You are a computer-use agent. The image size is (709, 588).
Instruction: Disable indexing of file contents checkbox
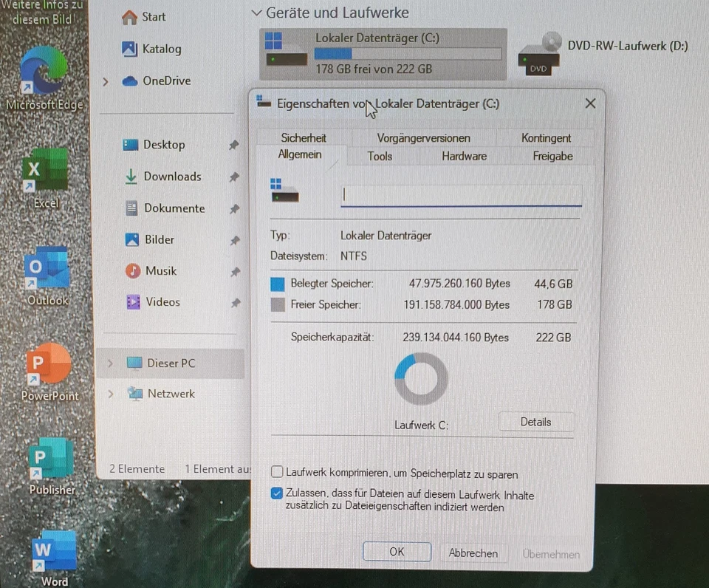[276, 493]
